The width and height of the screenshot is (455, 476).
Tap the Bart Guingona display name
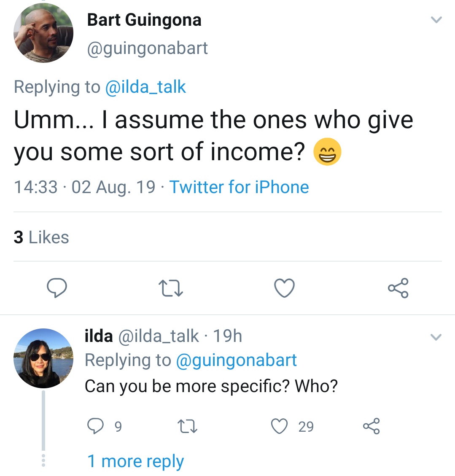144,20
